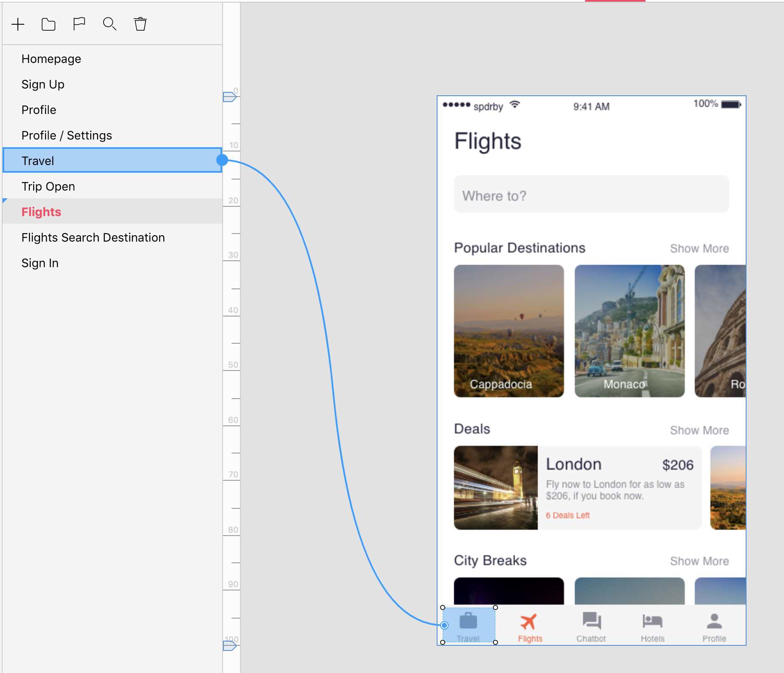Select the highlighted Travel screen row

pyautogui.click(x=112, y=160)
